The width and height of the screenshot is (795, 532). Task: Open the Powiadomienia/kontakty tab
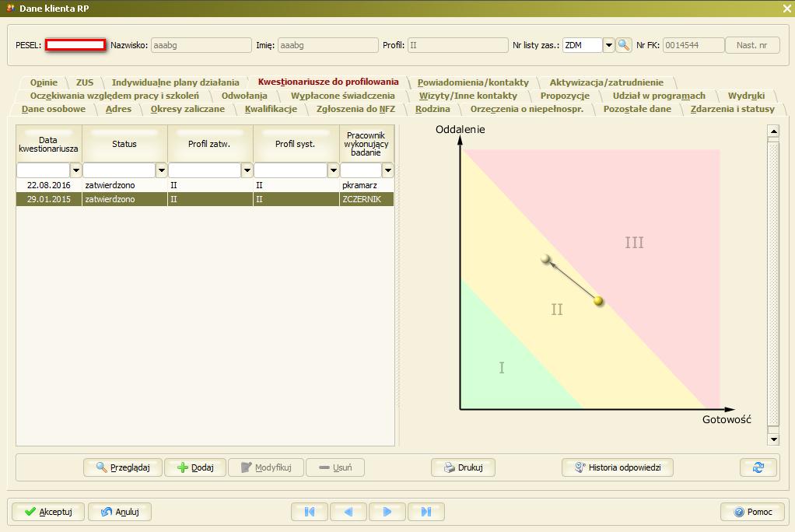pos(473,82)
